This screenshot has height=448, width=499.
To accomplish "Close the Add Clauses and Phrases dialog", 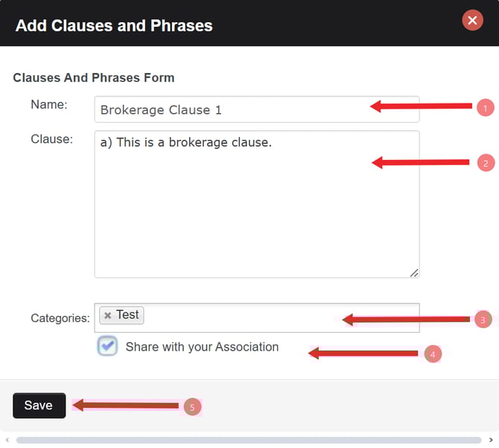I will tap(472, 20).
